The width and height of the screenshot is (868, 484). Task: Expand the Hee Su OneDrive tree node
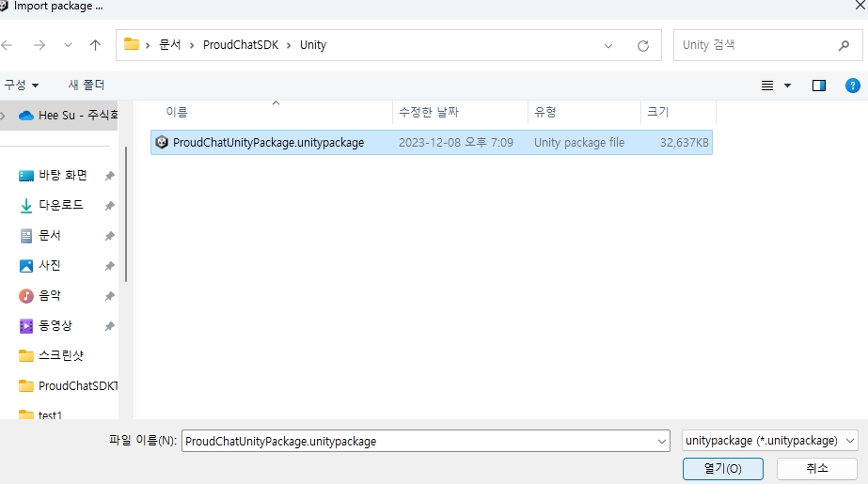(x=4, y=116)
